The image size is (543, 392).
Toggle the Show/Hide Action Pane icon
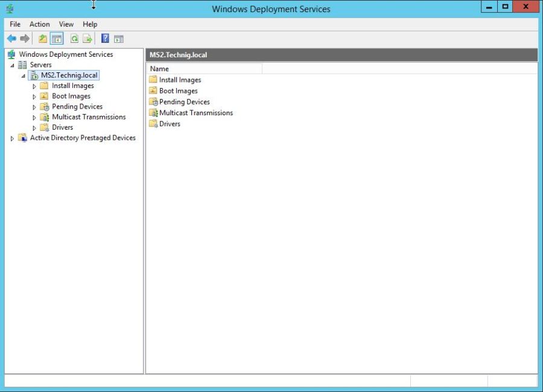[x=119, y=39]
